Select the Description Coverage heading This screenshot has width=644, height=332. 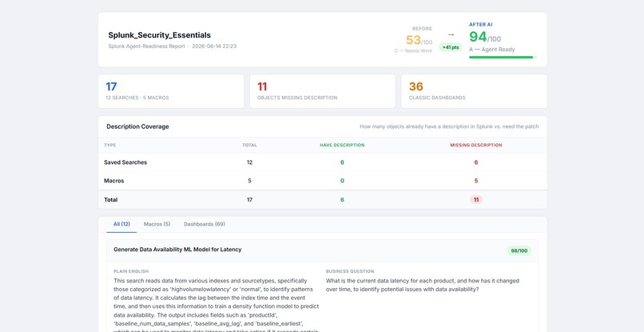tap(137, 126)
